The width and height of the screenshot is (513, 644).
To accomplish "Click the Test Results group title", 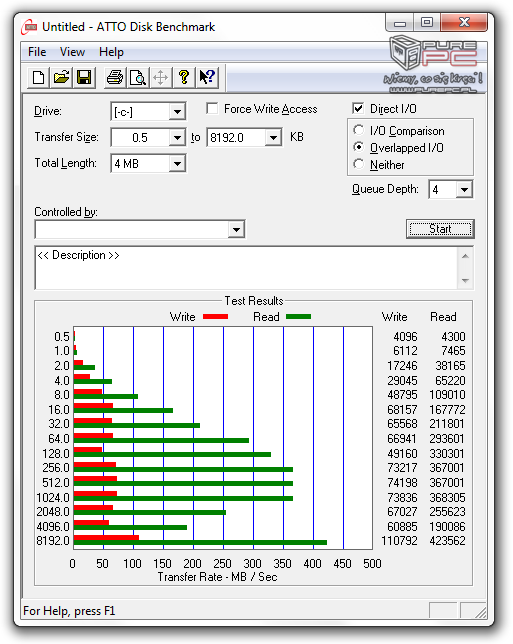I will coord(254,301).
